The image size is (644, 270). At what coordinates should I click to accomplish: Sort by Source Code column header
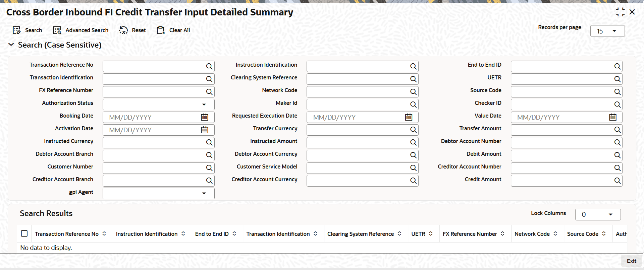604,233
